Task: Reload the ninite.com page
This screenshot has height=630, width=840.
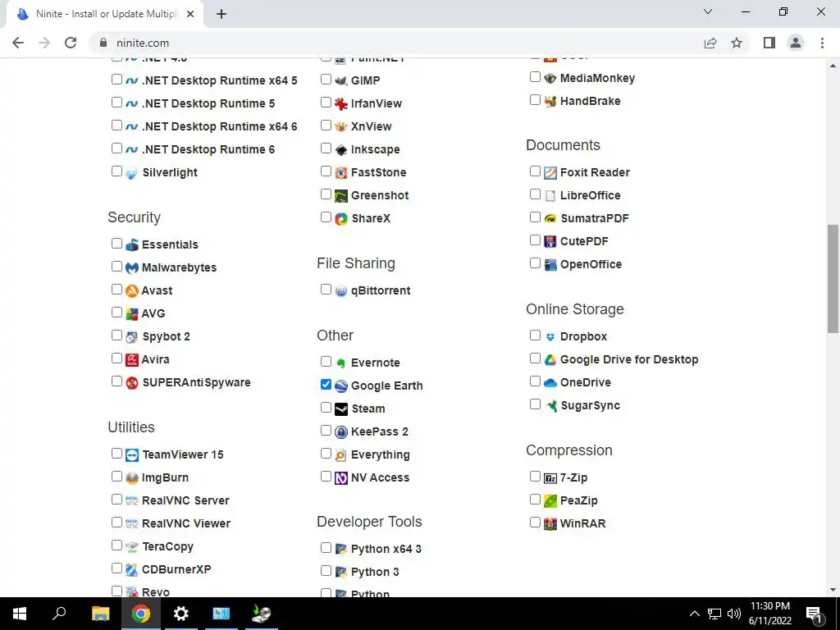Action: (71, 43)
